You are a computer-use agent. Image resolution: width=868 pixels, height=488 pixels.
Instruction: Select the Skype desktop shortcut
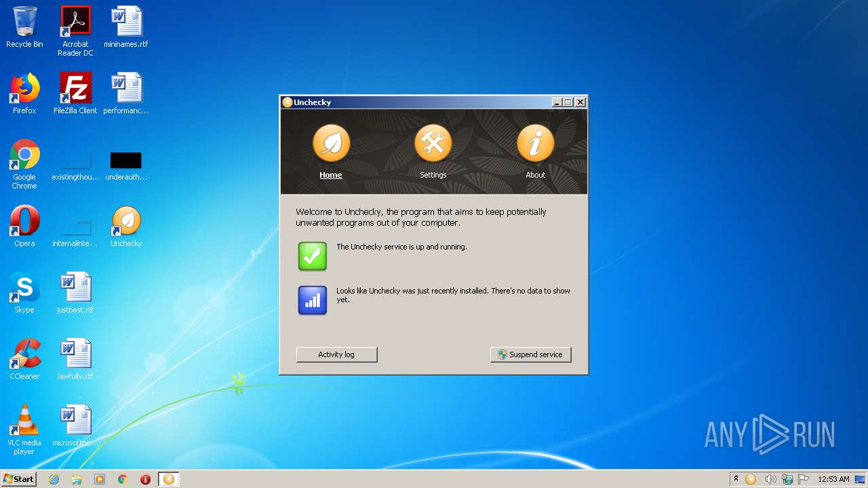pyautogui.click(x=24, y=293)
